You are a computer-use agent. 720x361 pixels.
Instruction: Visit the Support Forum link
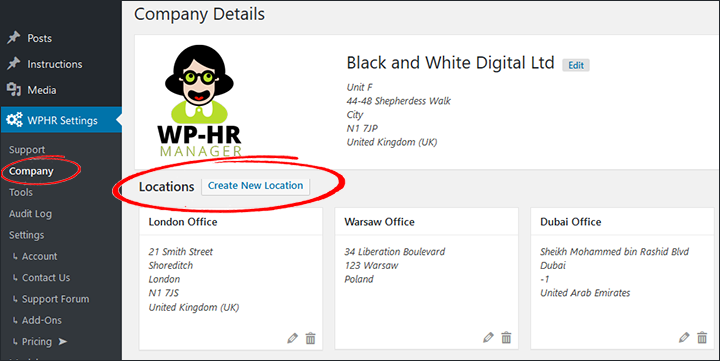tap(56, 299)
